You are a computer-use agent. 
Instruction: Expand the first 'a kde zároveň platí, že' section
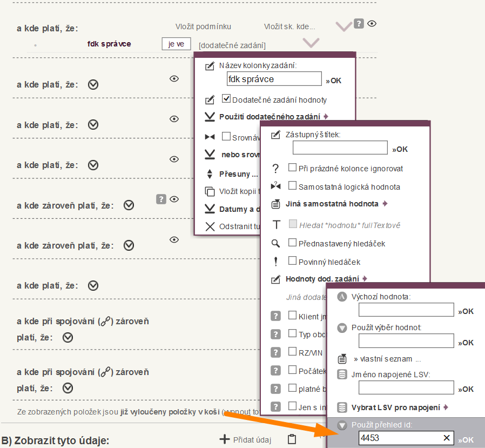129,205
